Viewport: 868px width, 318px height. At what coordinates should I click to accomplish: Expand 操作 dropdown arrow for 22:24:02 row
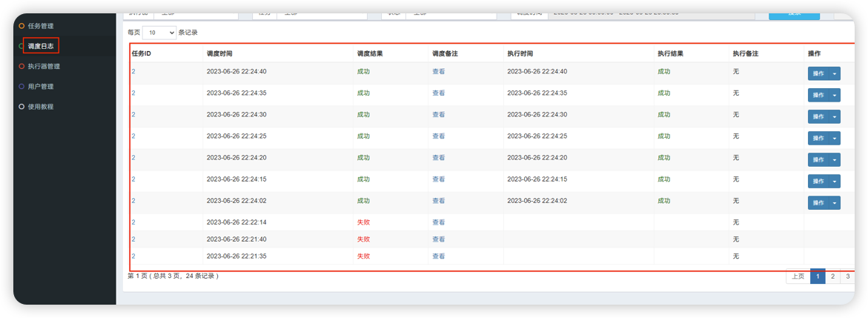835,203
